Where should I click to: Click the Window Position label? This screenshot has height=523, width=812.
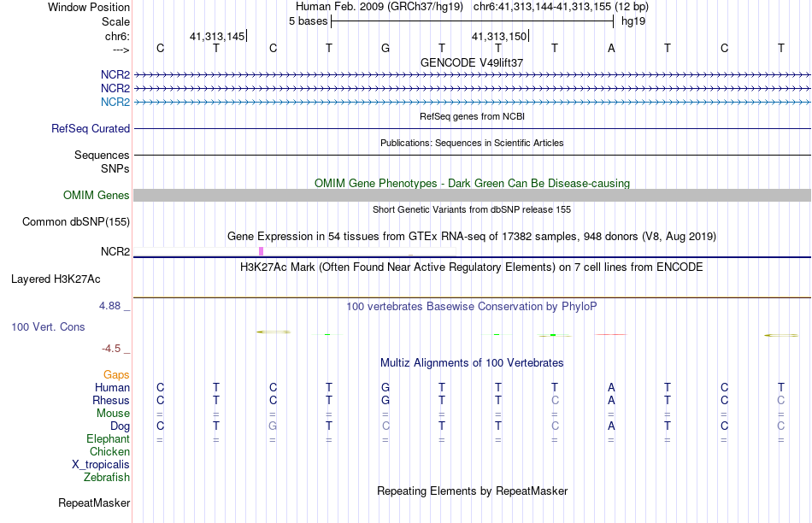pyautogui.click(x=89, y=7)
